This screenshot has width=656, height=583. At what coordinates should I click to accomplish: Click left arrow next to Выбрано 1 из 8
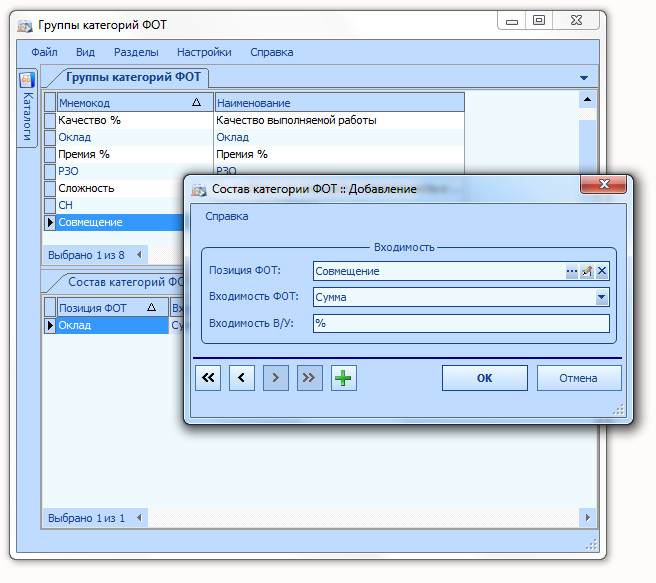pyautogui.click(x=139, y=255)
